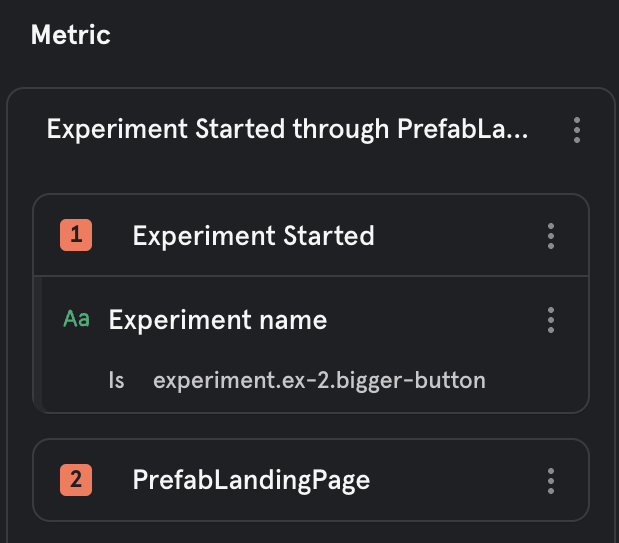Change the Experiment Started event selection

(x=253, y=236)
